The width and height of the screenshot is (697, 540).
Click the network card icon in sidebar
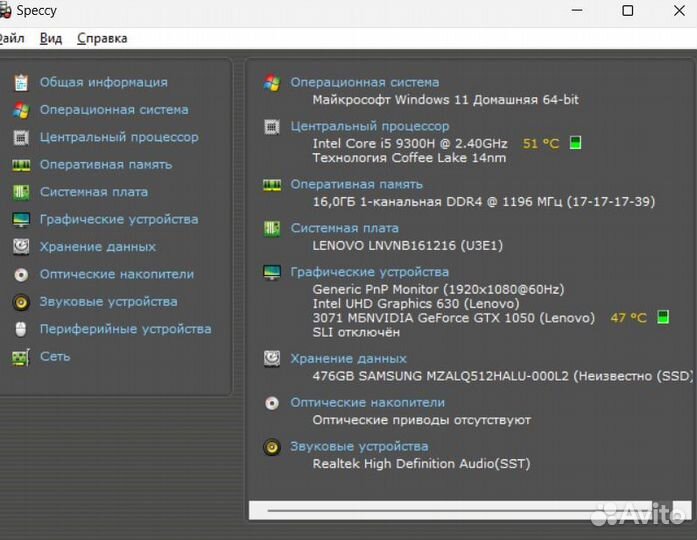click(x=21, y=357)
